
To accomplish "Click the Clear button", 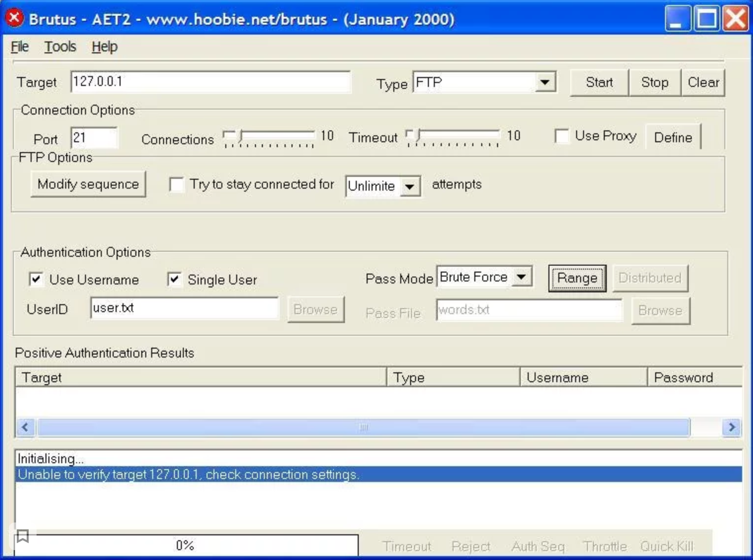I will 704,82.
